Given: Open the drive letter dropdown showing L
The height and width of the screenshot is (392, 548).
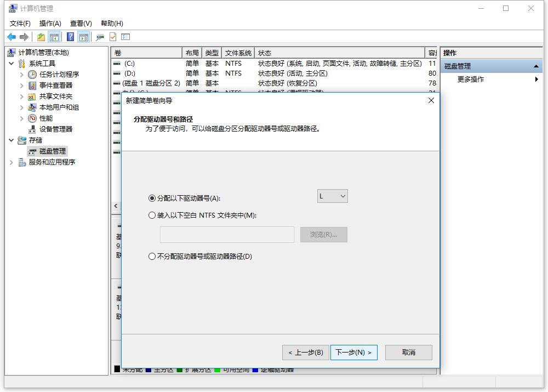Looking at the screenshot, I should click(x=332, y=196).
